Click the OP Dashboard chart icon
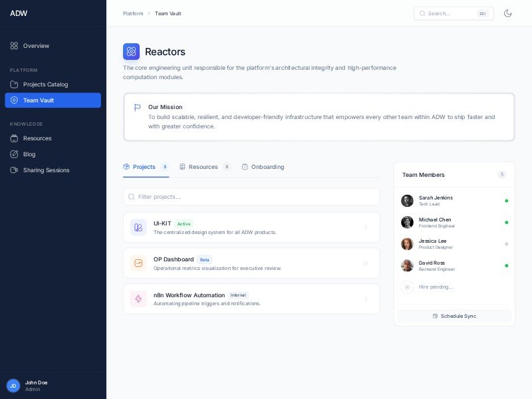Image resolution: width=532 pixels, height=399 pixels. 138,263
